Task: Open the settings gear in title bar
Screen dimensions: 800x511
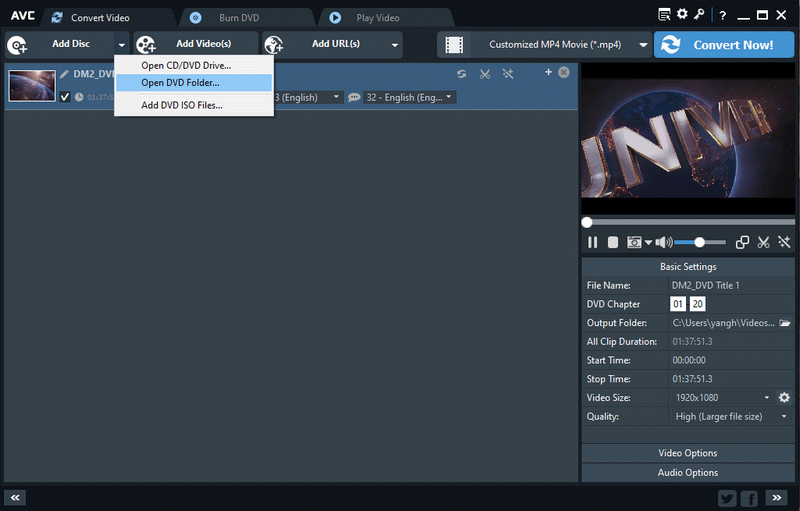Action: pyautogui.click(x=682, y=14)
